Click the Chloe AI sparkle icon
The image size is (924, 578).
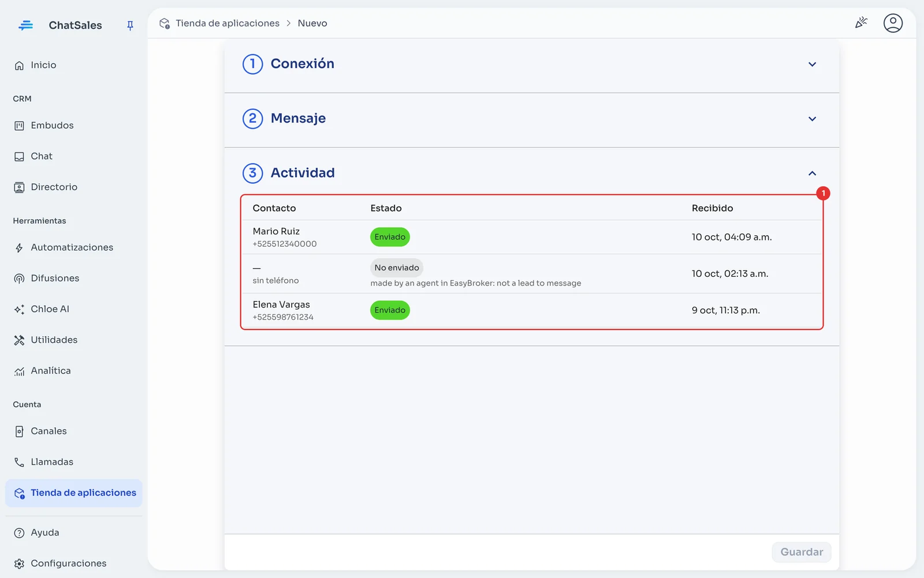(x=19, y=309)
